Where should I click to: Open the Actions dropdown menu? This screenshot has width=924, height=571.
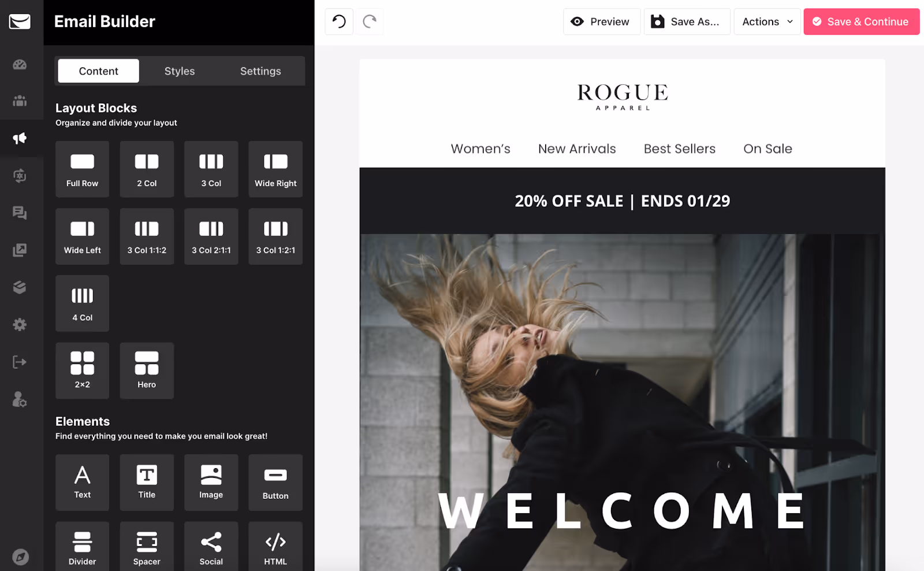(x=767, y=21)
